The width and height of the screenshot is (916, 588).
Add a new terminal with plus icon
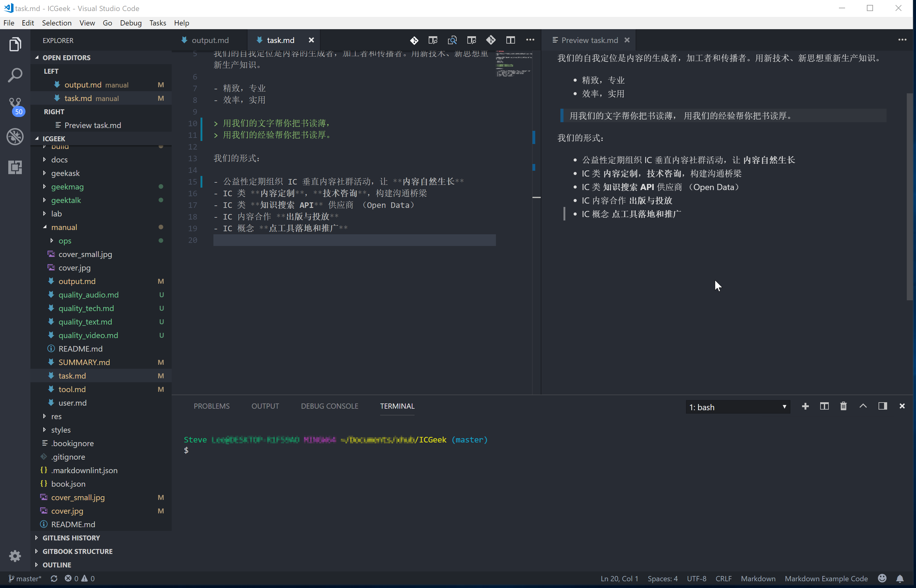pyautogui.click(x=805, y=406)
